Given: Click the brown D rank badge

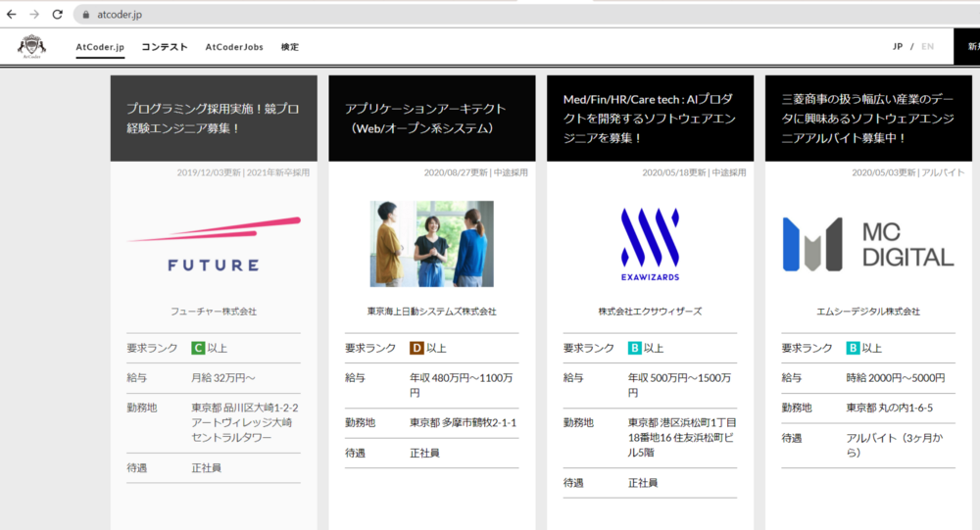Looking at the screenshot, I should 416,348.
